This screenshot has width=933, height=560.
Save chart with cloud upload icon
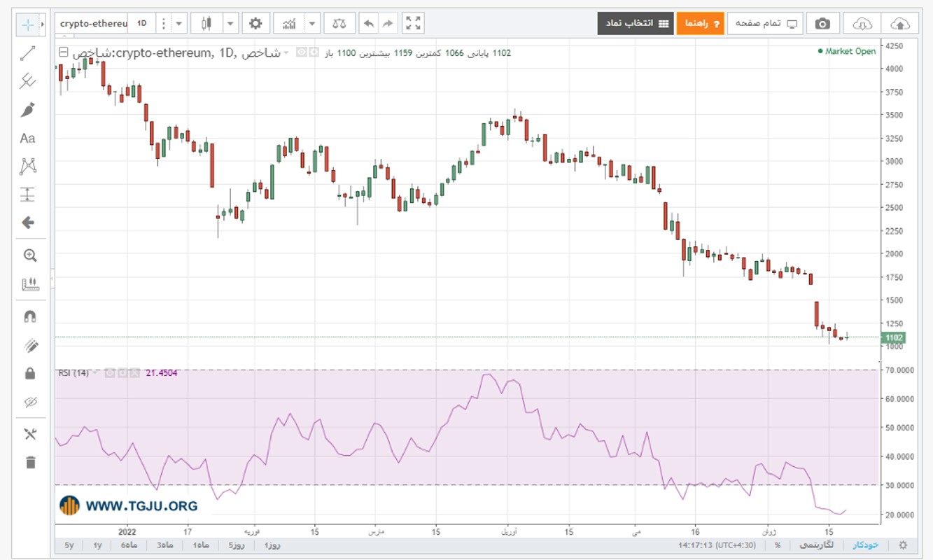[x=900, y=23]
